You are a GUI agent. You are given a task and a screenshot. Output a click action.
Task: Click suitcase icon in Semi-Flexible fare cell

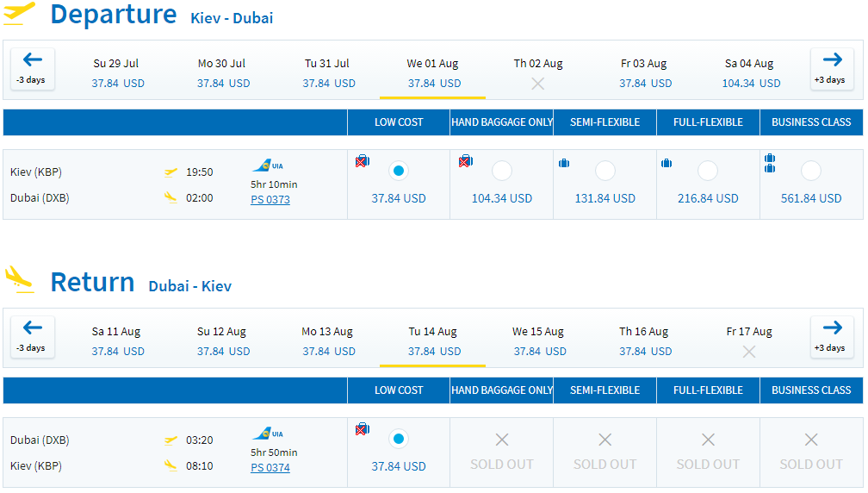click(x=563, y=163)
